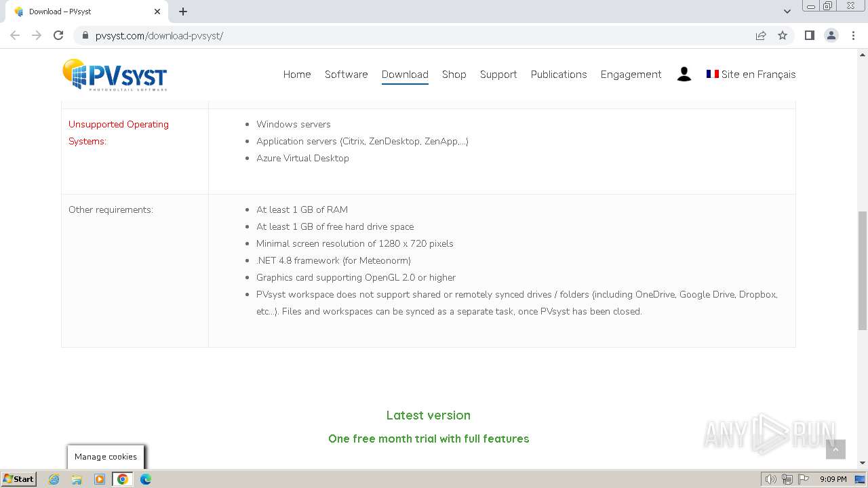Screen dimensions: 868x488
Task: Click 'Application servers (Citrix...)' list item
Action: coord(362,142)
